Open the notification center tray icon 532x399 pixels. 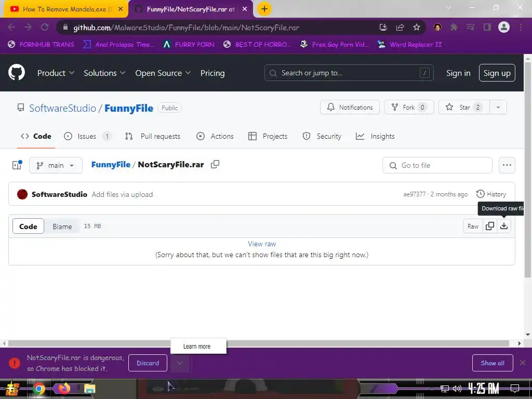tap(515, 389)
